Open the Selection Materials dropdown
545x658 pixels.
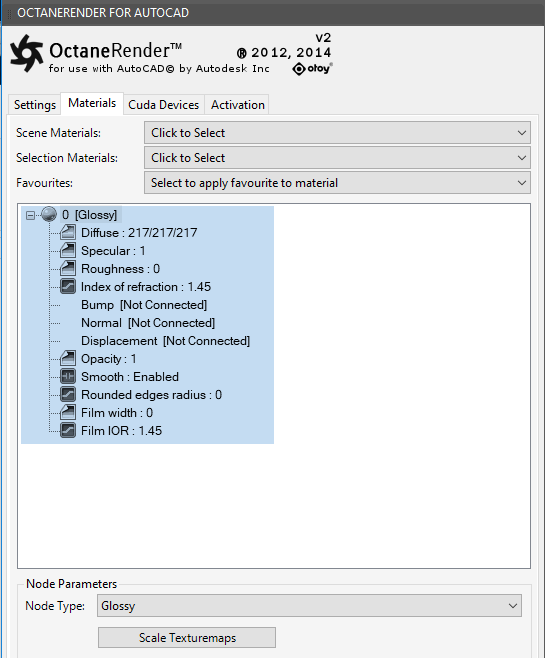337,158
